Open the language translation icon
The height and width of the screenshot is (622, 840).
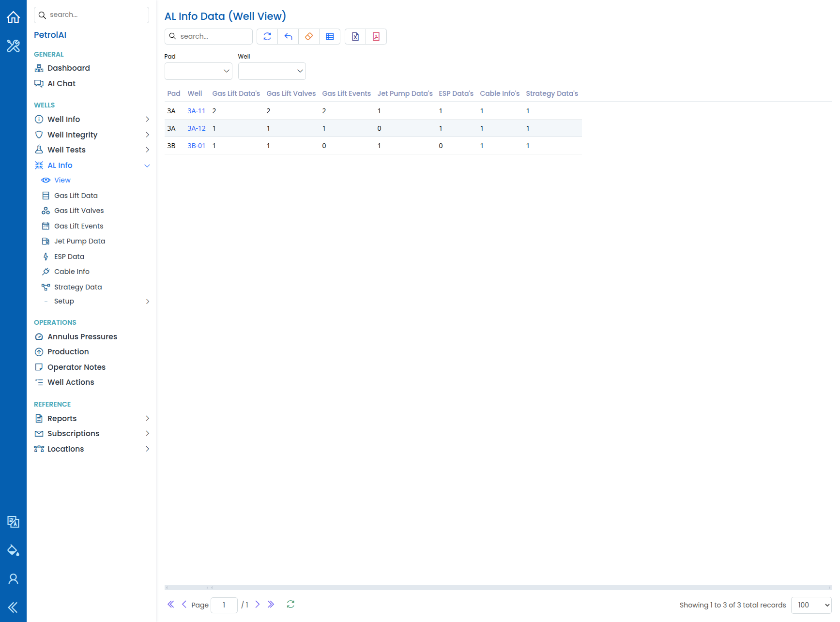13,522
